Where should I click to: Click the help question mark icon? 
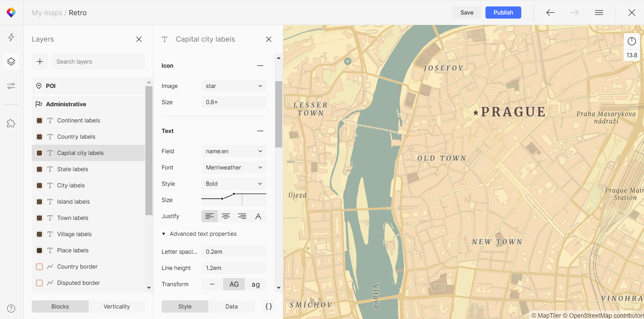pos(11,309)
